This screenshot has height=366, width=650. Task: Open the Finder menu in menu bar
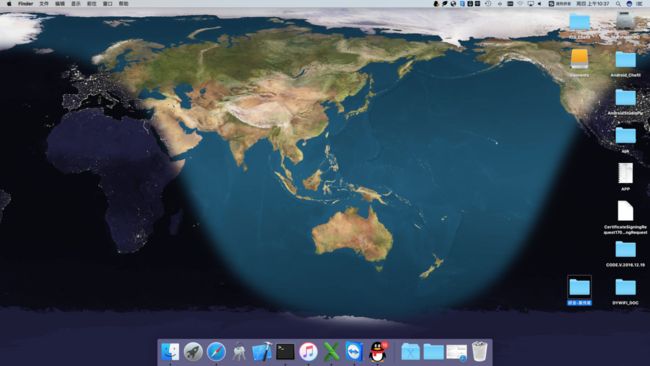(x=26, y=4)
